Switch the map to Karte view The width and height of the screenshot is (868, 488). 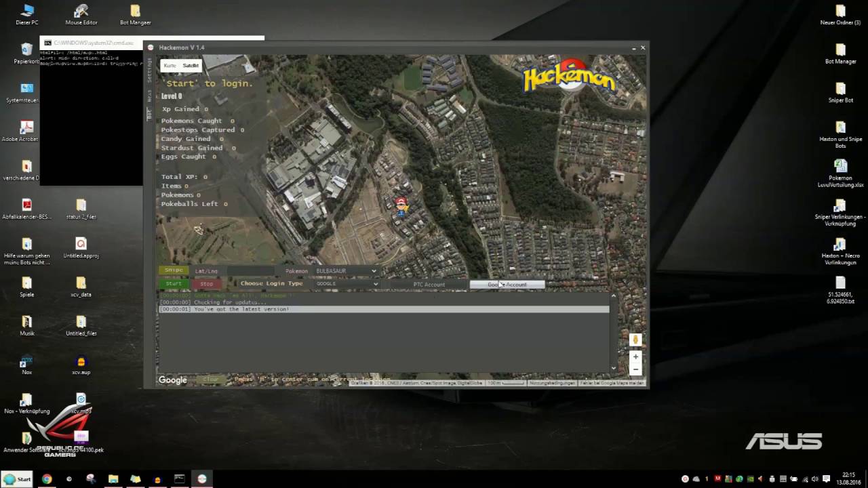[170, 66]
